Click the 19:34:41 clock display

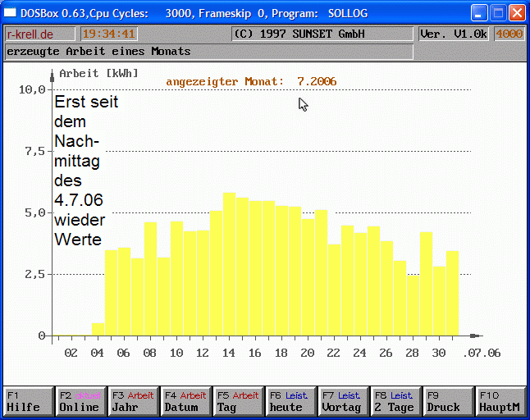109,34
